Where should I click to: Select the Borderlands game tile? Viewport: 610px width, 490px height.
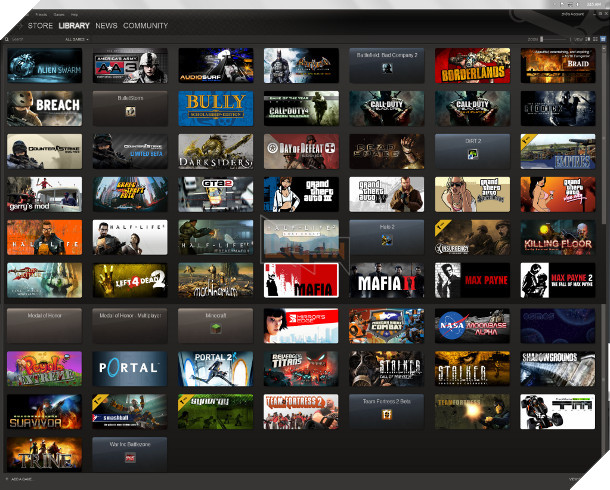(x=471, y=65)
